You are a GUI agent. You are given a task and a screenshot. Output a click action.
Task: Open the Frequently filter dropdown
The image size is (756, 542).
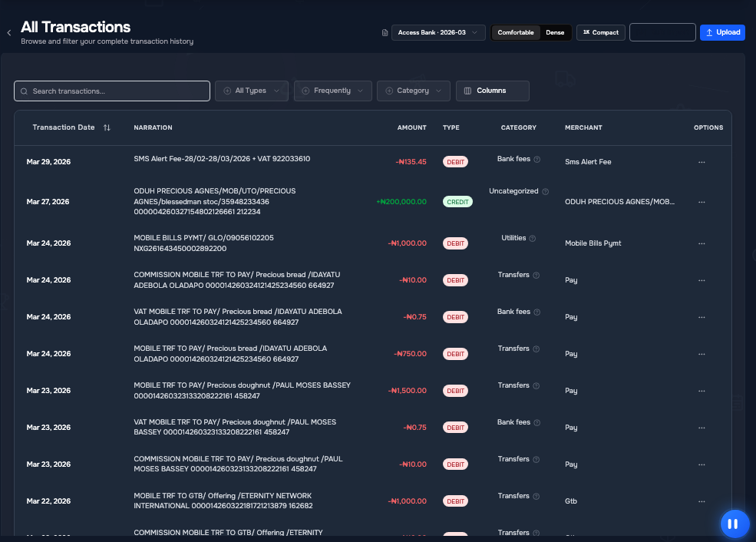(x=332, y=91)
